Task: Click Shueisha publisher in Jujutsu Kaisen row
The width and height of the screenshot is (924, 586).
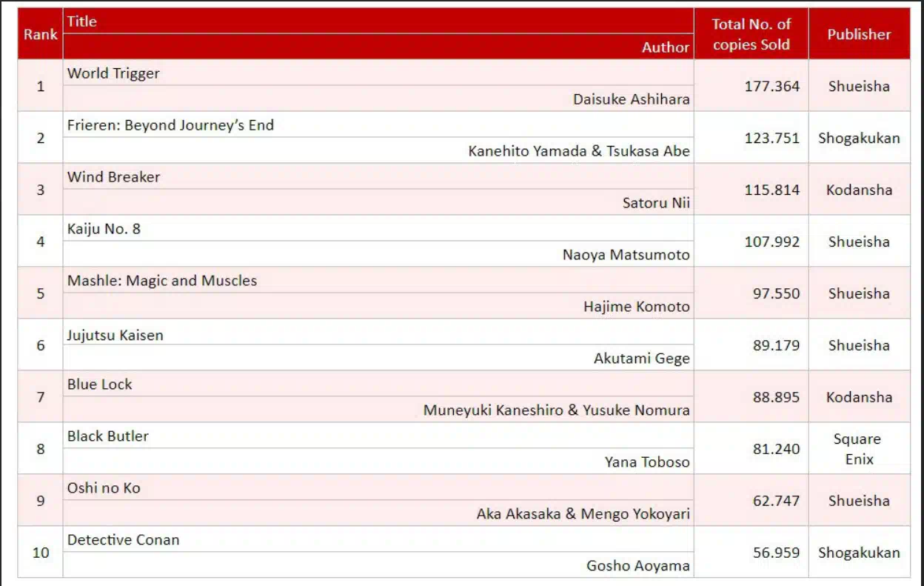Action: (859, 345)
